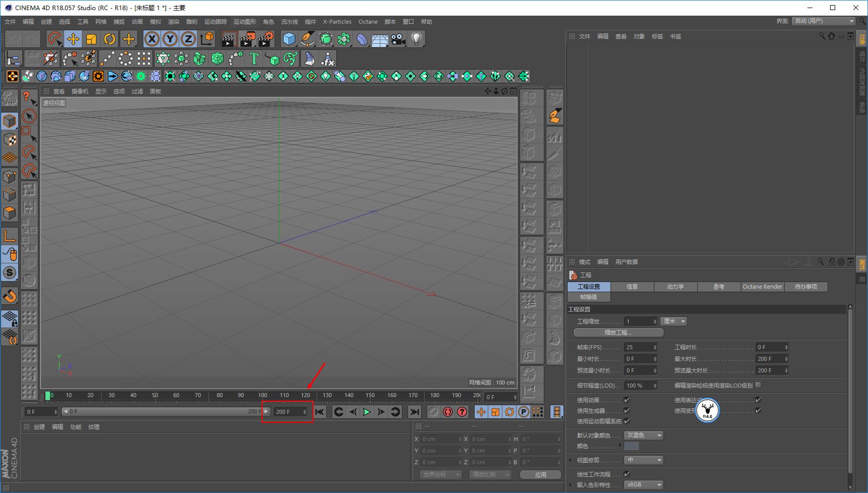This screenshot has width=868, height=493.
Task: Toggle position keyframe recording
Action: (x=481, y=412)
